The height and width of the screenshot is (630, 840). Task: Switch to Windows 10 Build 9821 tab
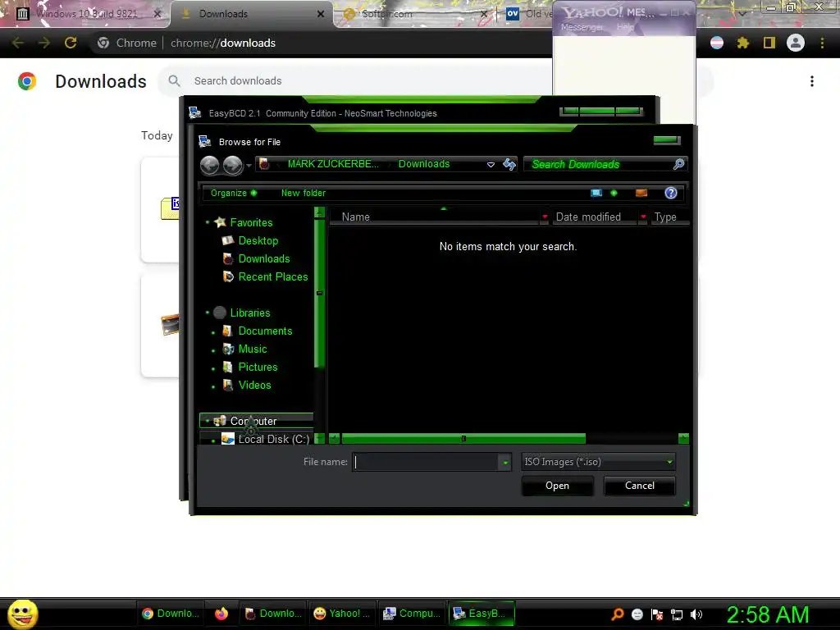(87, 14)
